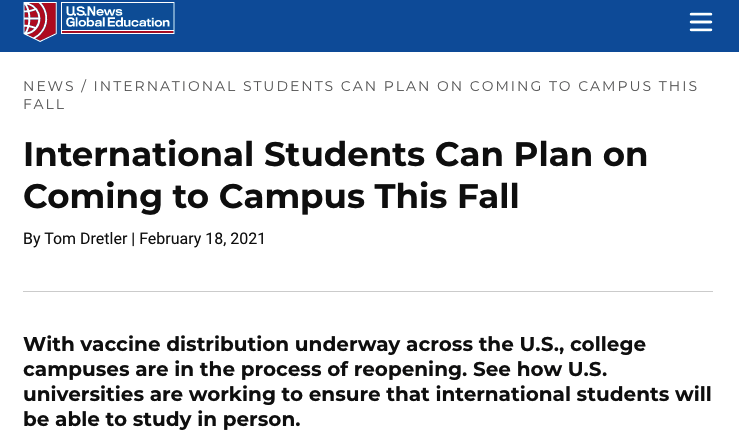Click the U.S. News globe shield logo

coord(39,21)
